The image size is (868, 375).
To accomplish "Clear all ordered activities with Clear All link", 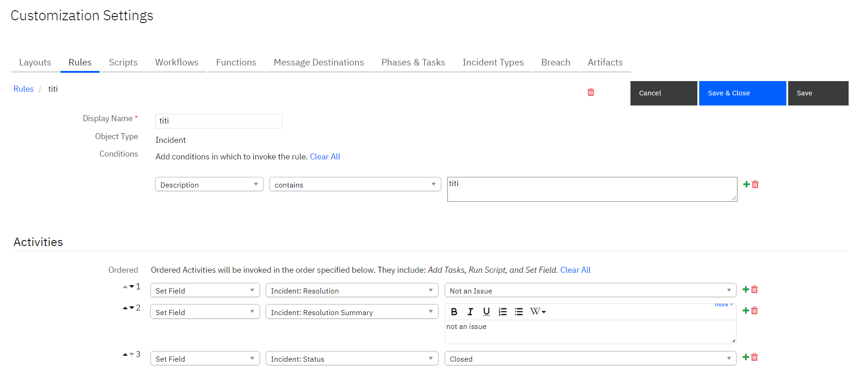I will [x=576, y=270].
